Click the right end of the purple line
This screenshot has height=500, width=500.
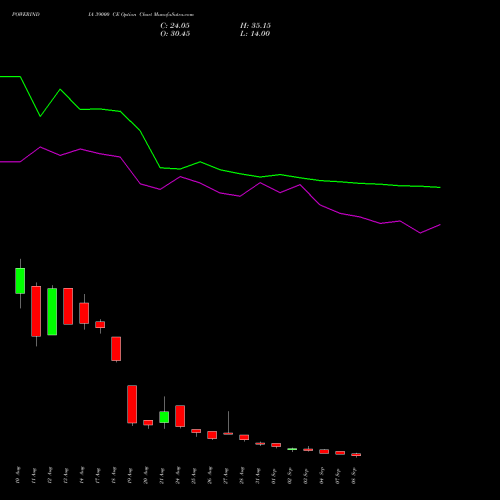[440, 225]
